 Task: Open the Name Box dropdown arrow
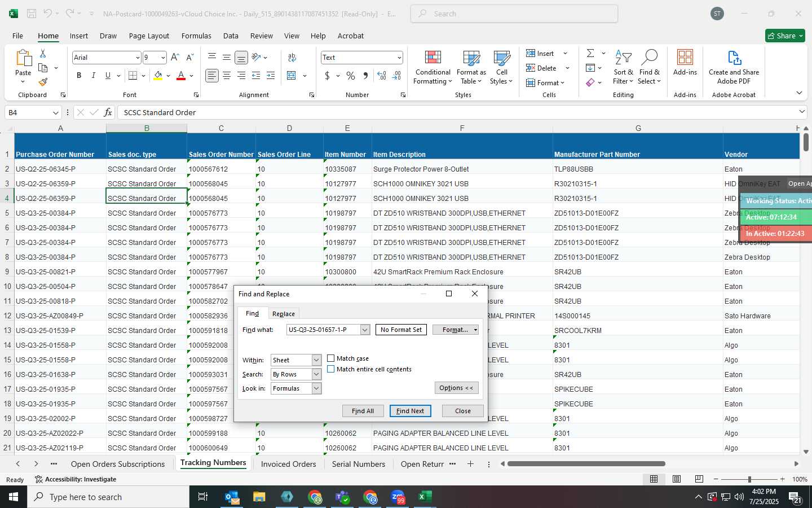point(55,113)
